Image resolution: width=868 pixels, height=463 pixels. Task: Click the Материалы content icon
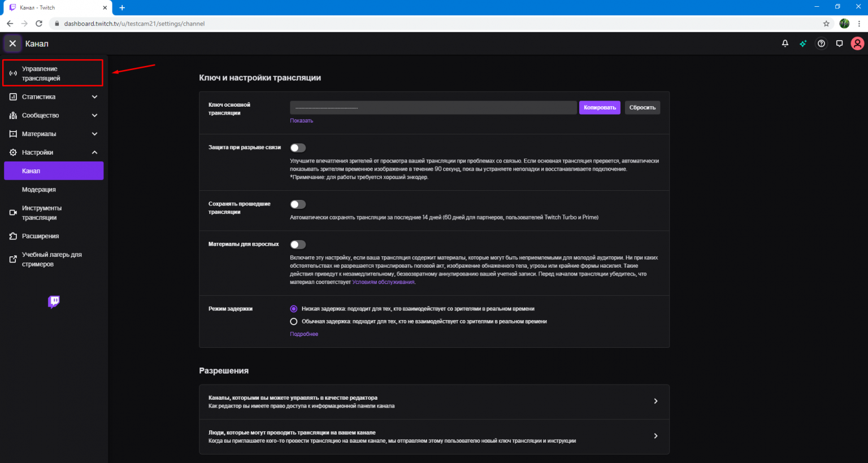(x=13, y=134)
